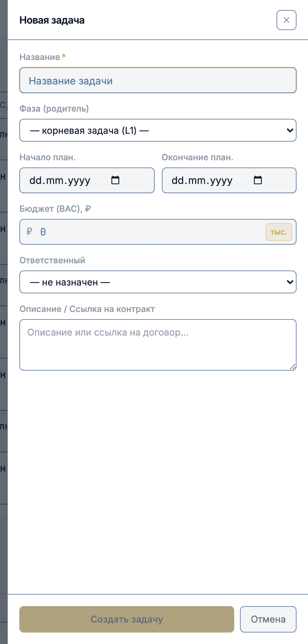
Task: Focus the Начало план. date field
Action: coord(87,180)
